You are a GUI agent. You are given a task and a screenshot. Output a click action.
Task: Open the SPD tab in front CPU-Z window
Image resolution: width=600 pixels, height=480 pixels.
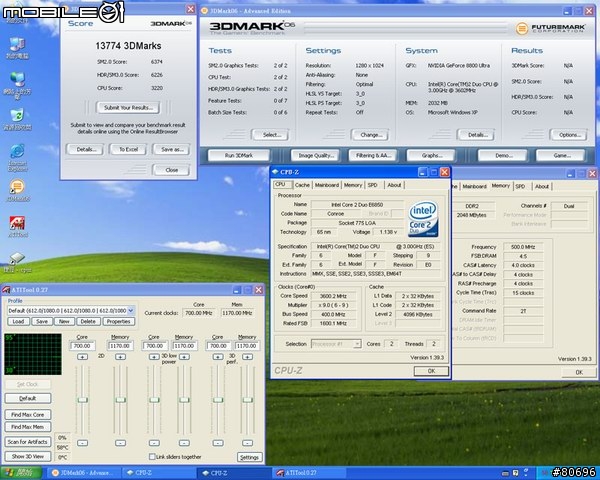click(373, 185)
